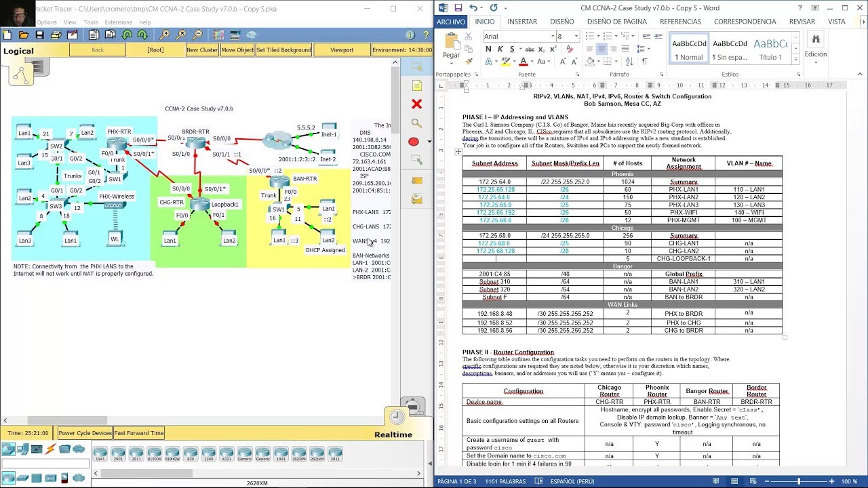Choose the 4321 router device
Viewport: 868px width, 488px height.
226,453
